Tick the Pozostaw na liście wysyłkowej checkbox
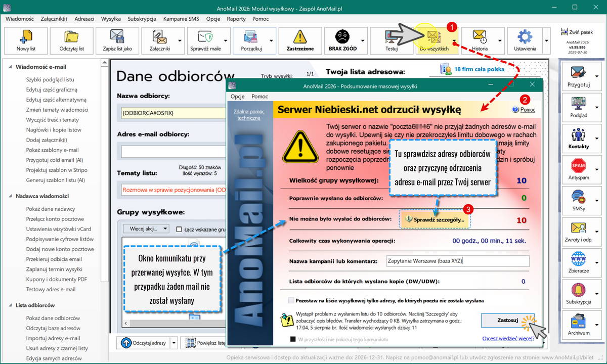 coord(291,300)
